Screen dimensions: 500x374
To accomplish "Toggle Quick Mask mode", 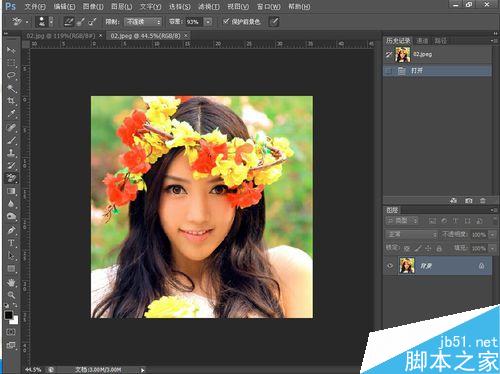I will point(11,332).
